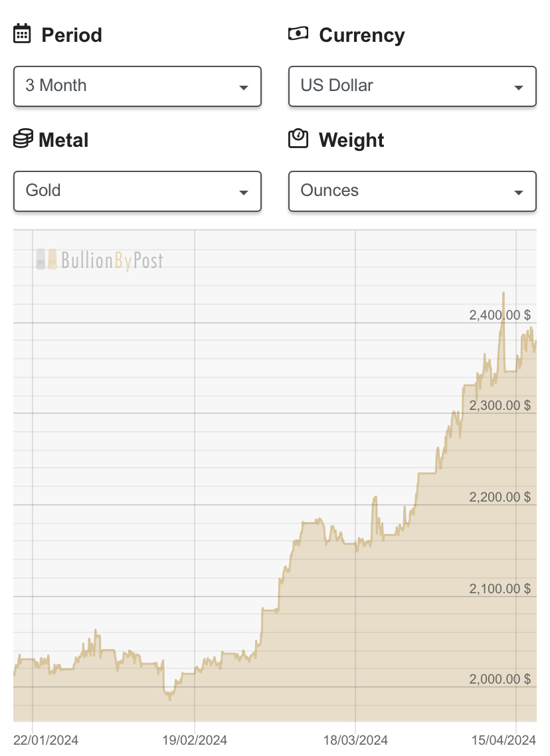The height and width of the screenshot is (756, 550).
Task: Click the arrow on the 3 Month selector
Action: 243,88
